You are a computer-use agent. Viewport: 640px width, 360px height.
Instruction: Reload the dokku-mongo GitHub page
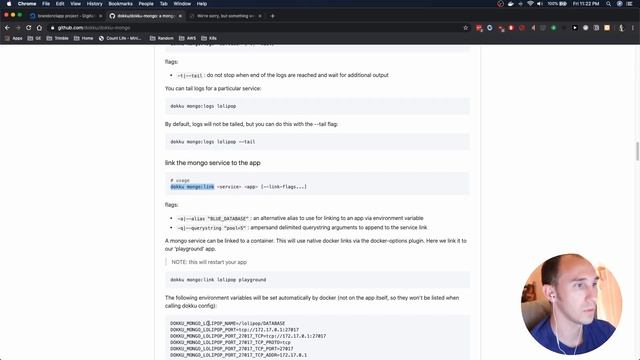coord(29,28)
